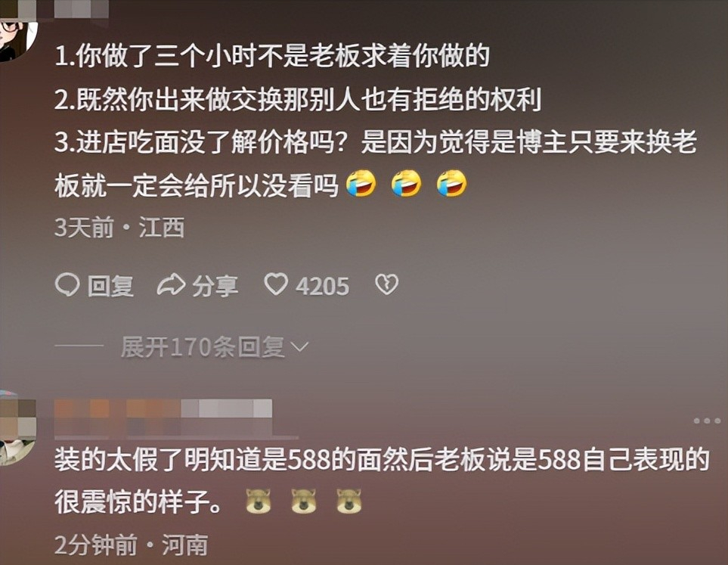Click the chevron next to 展开170条回复
The height and width of the screenshot is (565, 728).
[x=299, y=346]
